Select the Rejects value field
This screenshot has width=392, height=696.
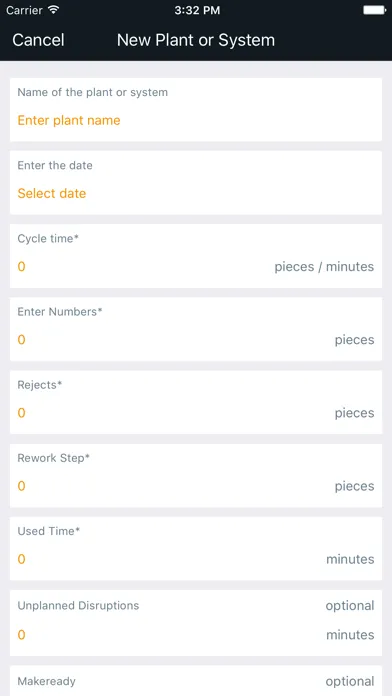click(196, 402)
